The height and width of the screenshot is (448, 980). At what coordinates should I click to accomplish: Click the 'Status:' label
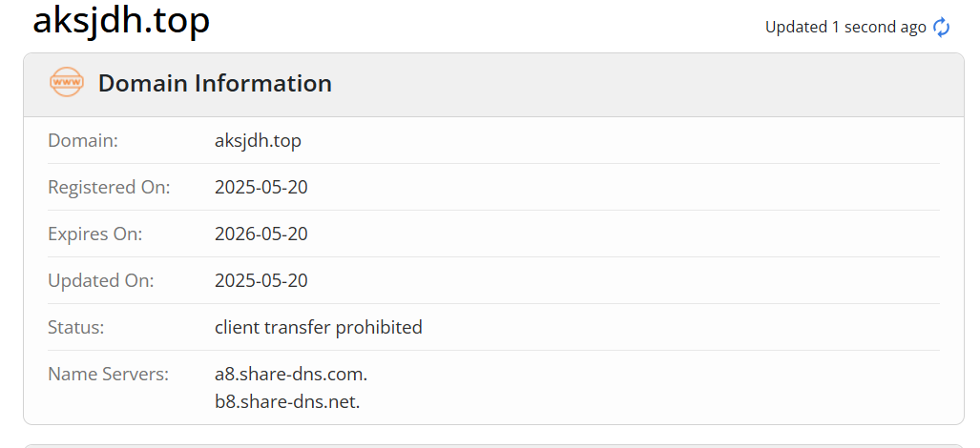tap(76, 327)
